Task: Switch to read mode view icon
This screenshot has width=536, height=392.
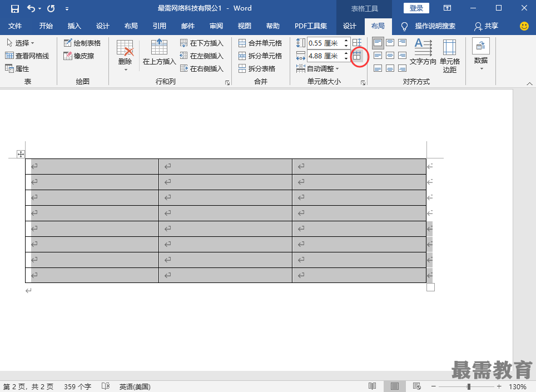Action: click(373, 386)
